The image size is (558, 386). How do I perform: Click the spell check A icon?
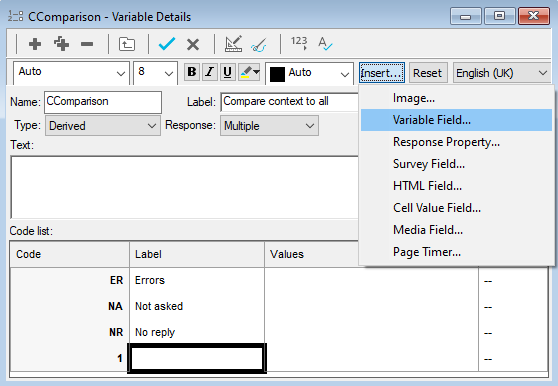pos(325,43)
